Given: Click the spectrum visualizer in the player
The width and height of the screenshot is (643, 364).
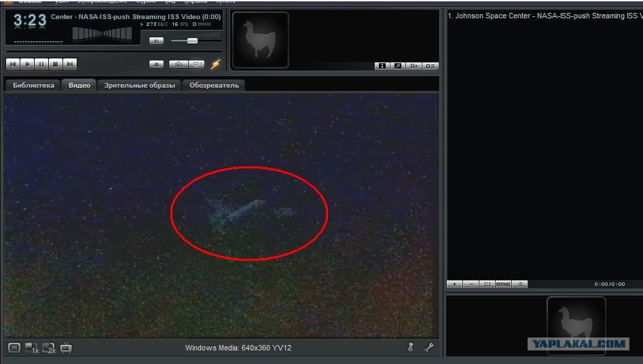Looking at the screenshot, I should coord(102,34).
